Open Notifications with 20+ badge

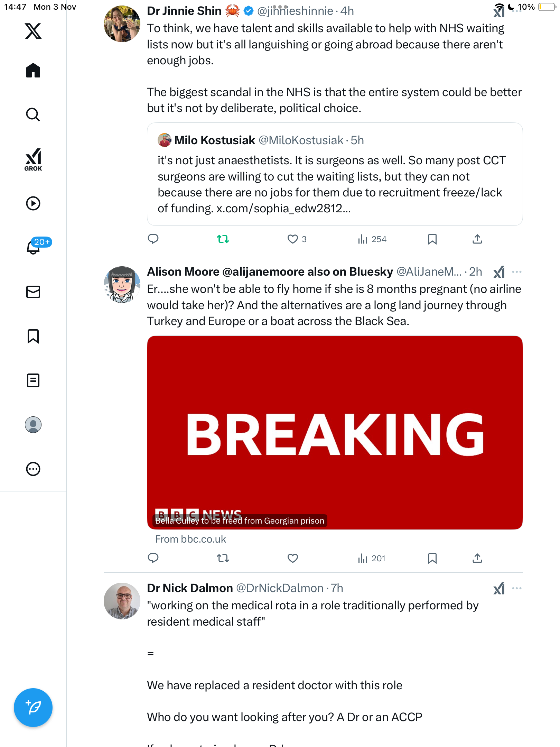point(34,247)
